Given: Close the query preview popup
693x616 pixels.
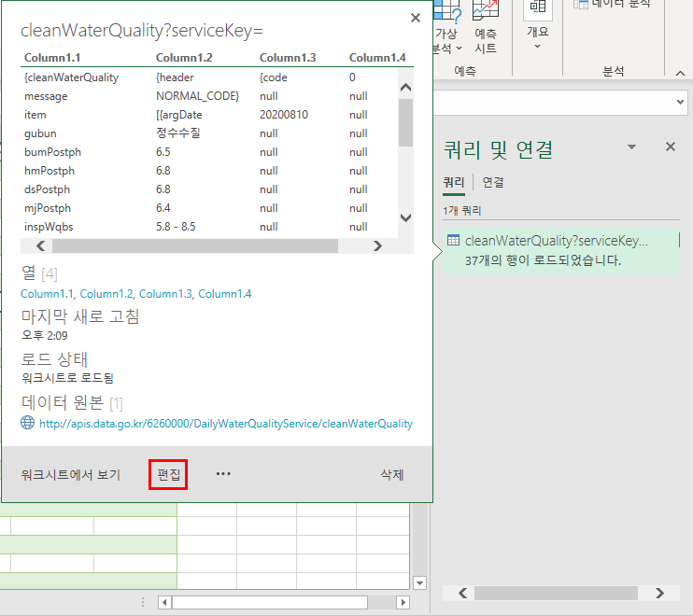Looking at the screenshot, I should 415,18.
